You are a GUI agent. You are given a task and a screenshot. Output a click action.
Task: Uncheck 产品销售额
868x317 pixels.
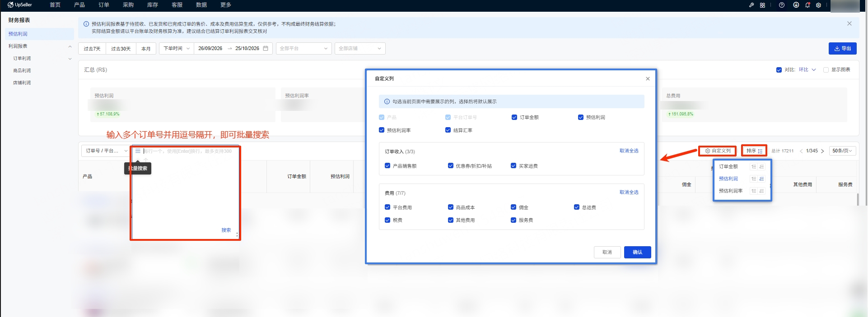[387, 165]
